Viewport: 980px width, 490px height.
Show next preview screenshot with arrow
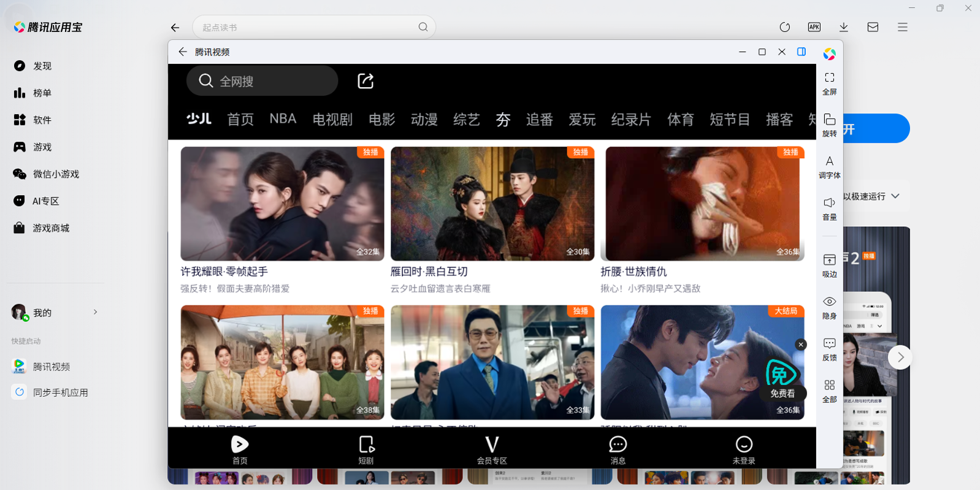click(900, 358)
